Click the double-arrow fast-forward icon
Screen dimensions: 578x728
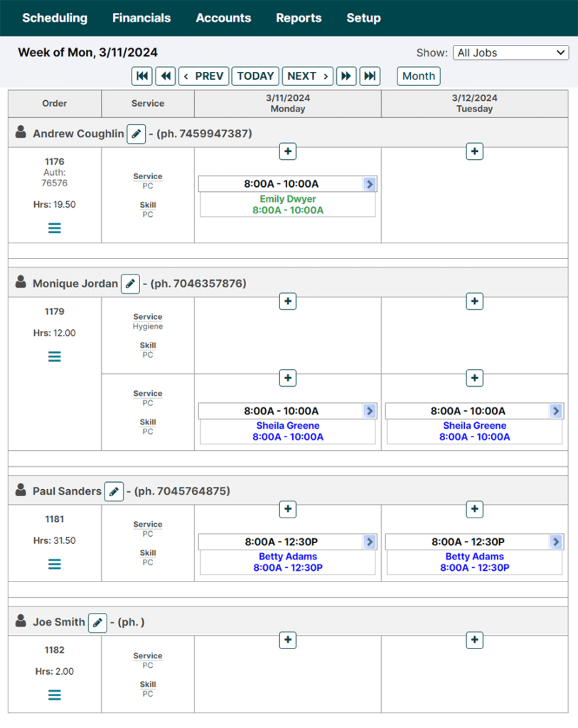click(x=346, y=76)
